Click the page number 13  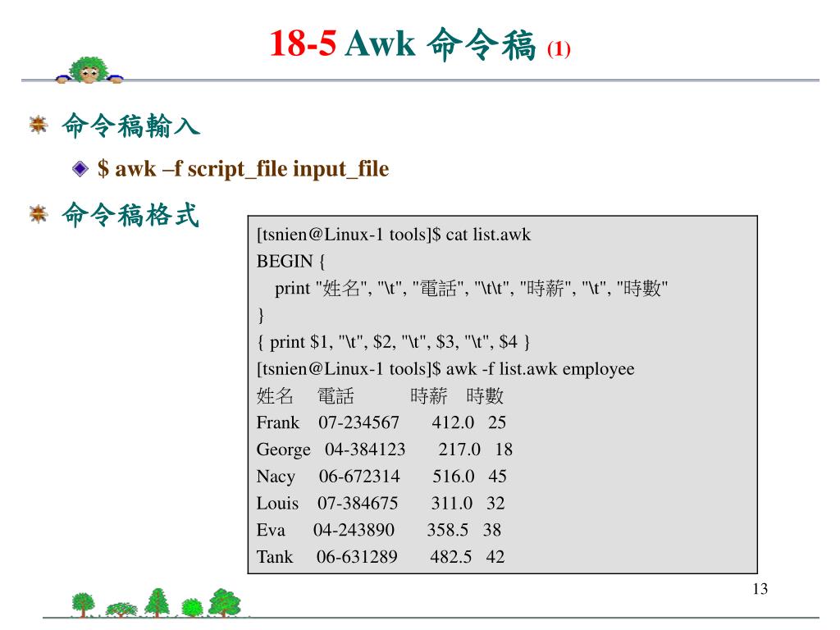tap(760, 589)
